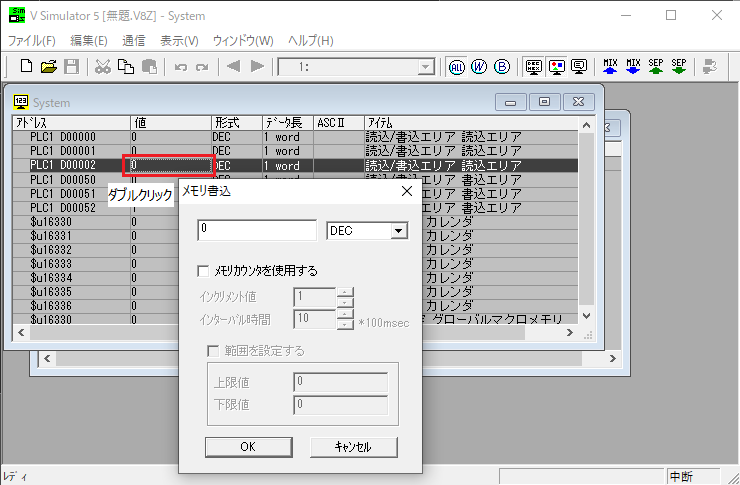
Task: Expand the toolbar screen number combo box
Action: pos(426,67)
